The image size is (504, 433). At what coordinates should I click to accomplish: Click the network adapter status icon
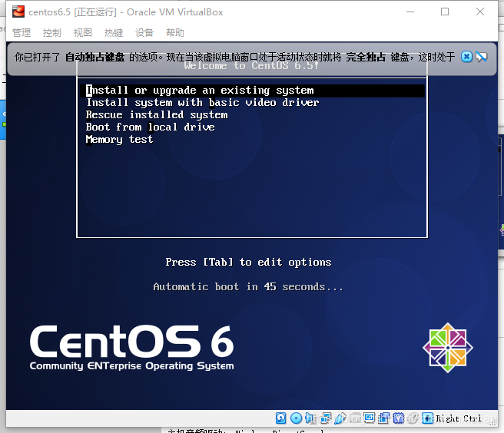pos(326,418)
